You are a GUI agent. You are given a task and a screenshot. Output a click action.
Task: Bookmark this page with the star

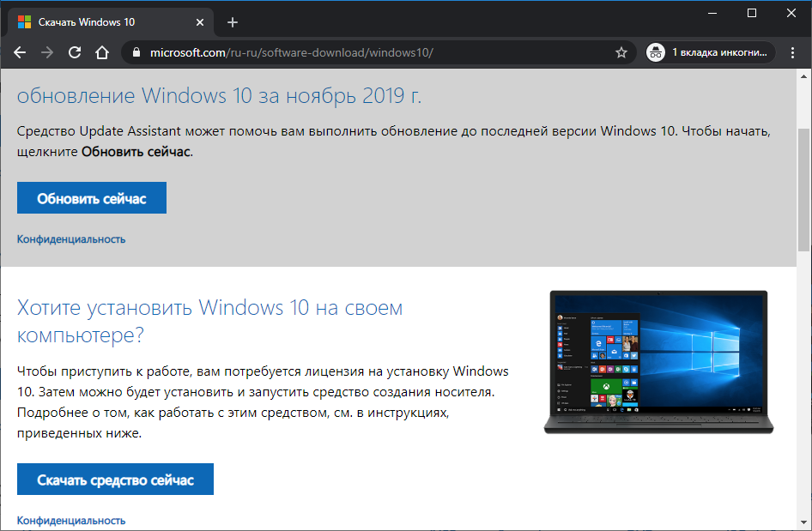[621, 52]
